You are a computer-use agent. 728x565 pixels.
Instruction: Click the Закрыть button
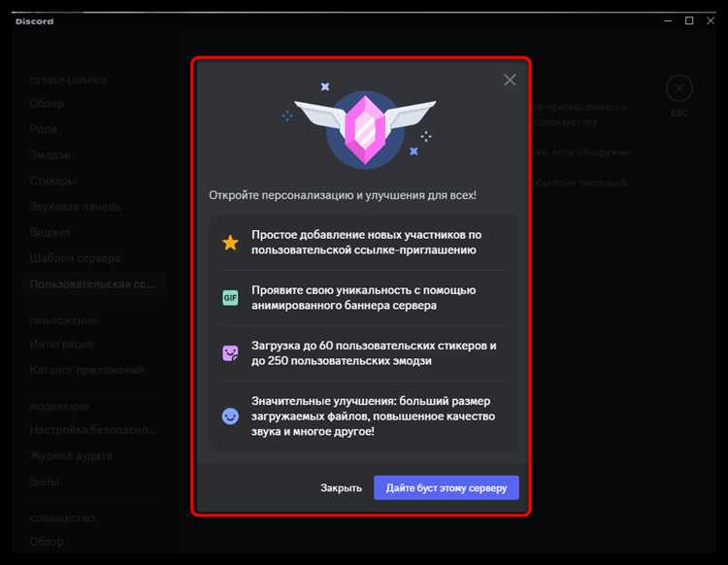tap(341, 488)
